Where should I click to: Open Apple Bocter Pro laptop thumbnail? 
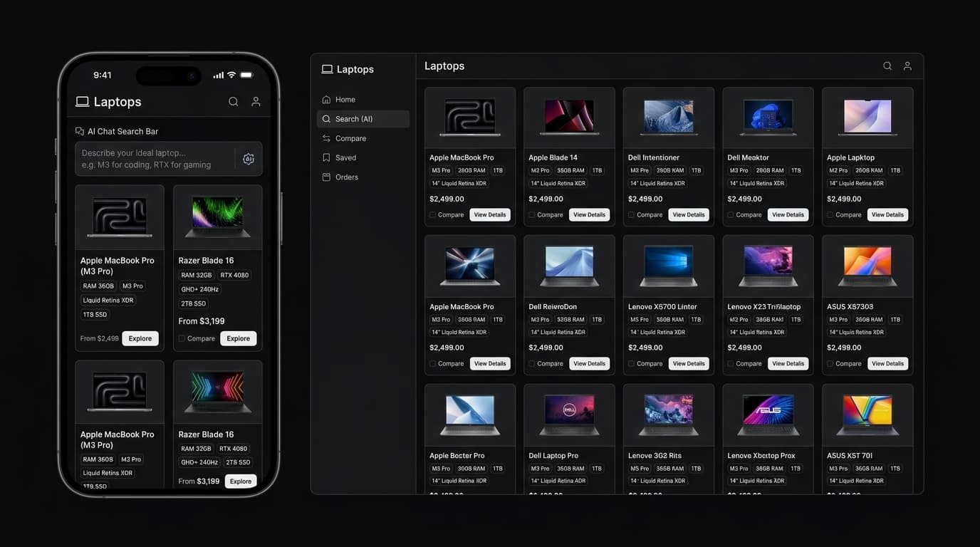click(470, 415)
